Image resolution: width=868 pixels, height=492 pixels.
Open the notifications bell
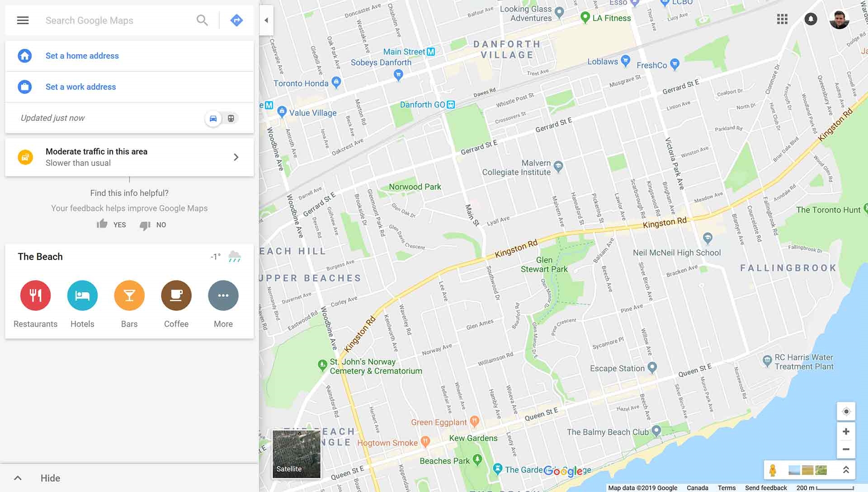811,19
